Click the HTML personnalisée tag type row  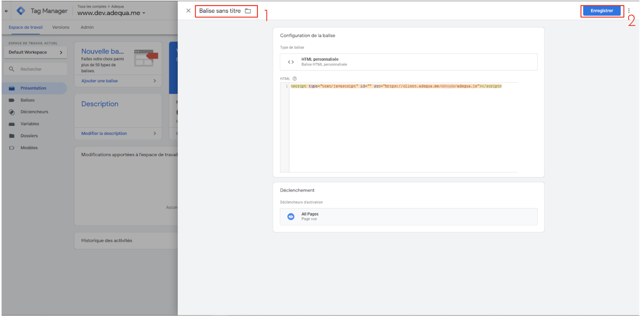coord(408,62)
